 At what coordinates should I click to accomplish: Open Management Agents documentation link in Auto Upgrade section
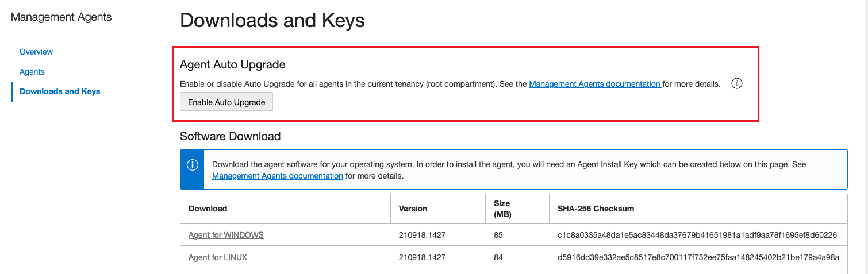point(595,84)
